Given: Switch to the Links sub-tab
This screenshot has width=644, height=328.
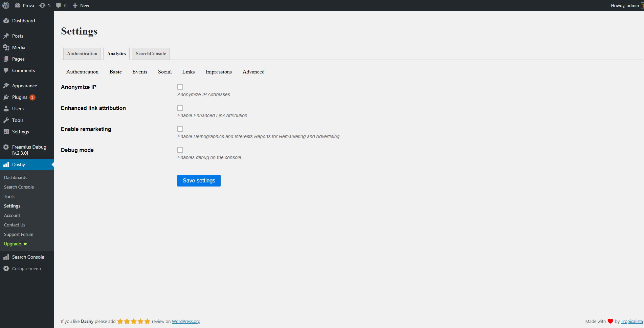Looking at the screenshot, I should coord(188,72).
